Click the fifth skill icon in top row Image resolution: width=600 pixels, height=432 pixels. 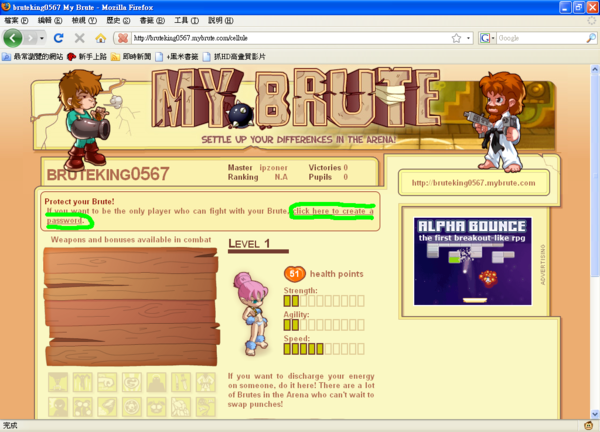pyautogui.click(x=156, y=382)
